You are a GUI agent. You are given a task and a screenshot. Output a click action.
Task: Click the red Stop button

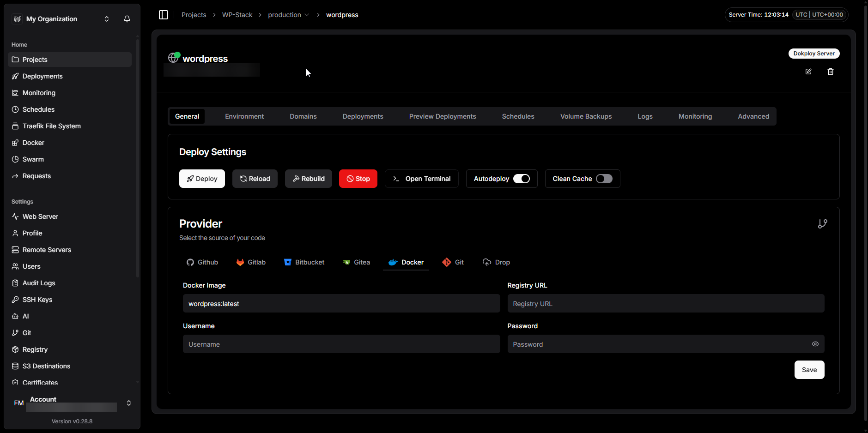pyautogui.click(x=358, y=179)
